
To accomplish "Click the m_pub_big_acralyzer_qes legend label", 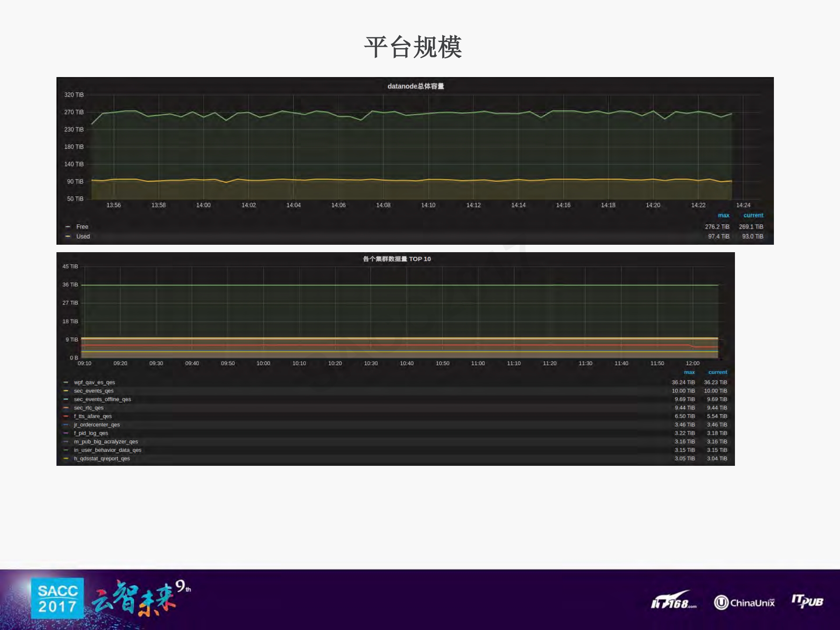I will pyautogui.click(x=106, y=441).
